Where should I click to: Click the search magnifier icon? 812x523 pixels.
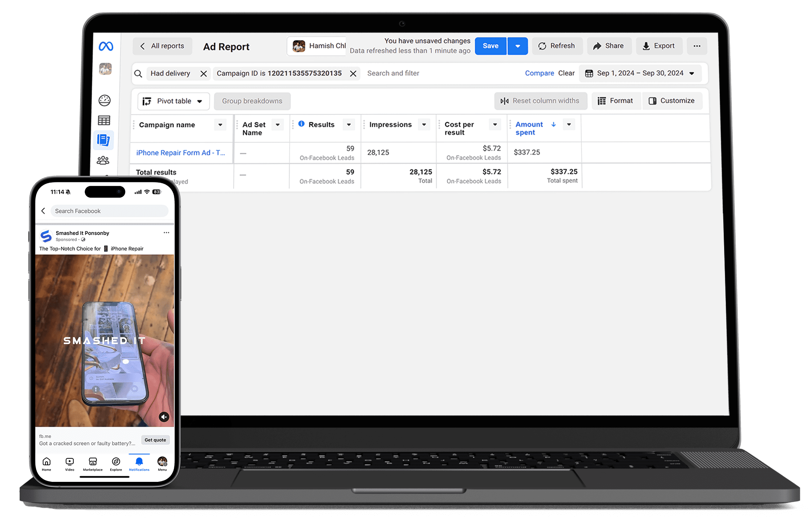(138, 74)
